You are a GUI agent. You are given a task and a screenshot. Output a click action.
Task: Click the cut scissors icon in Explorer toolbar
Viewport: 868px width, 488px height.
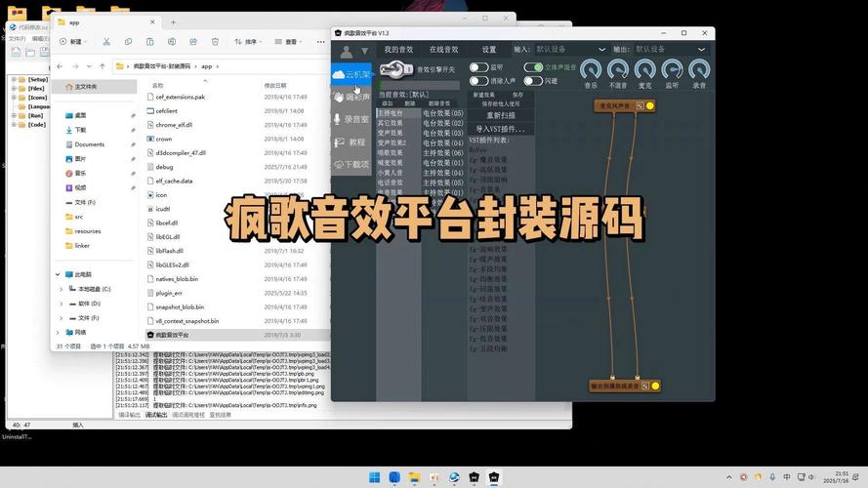point(104,42)
